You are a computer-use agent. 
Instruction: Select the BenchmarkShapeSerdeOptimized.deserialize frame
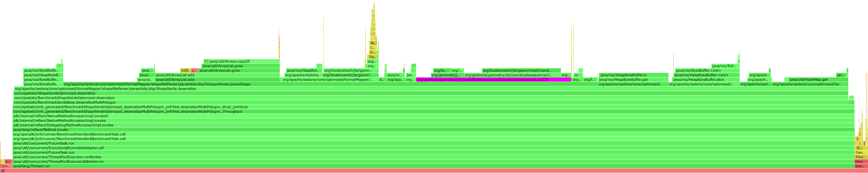coord(431,98)
